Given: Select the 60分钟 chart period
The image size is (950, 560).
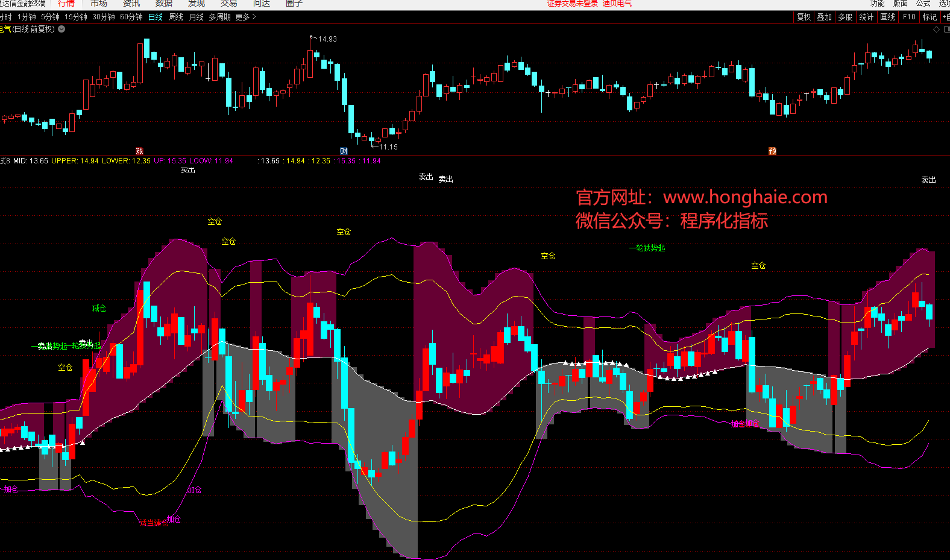Looking at the screenshot, I should (131, 17).
